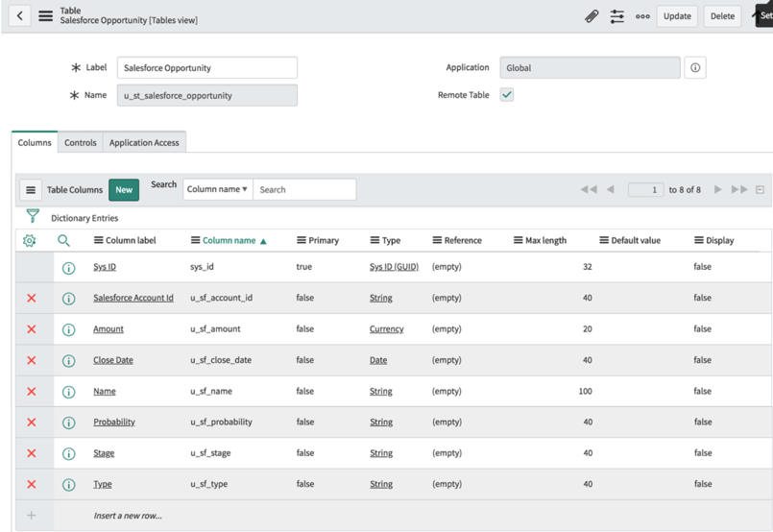Click the u_sf_close_date cell
773x532 pixels.
point(221,360)
